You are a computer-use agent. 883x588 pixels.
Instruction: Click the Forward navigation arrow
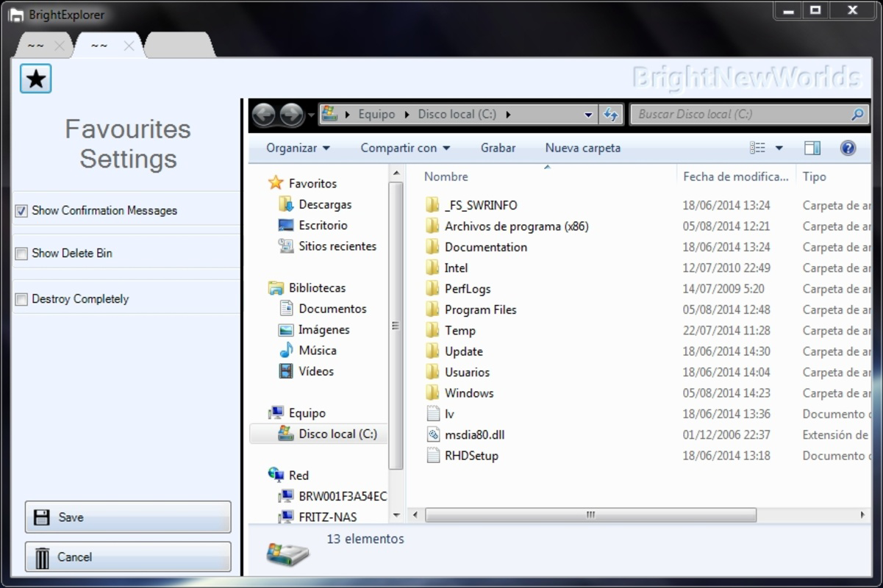point(291,114)
